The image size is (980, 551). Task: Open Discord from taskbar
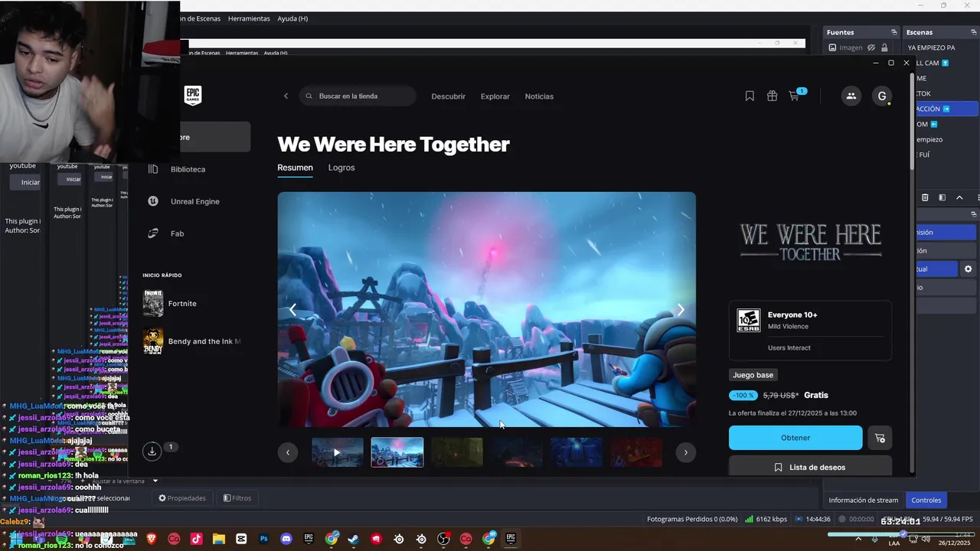[x=286, y=539]
